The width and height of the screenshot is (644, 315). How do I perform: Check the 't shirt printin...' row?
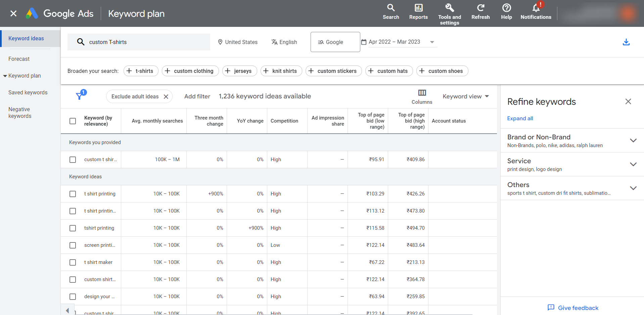pos(73,211)
